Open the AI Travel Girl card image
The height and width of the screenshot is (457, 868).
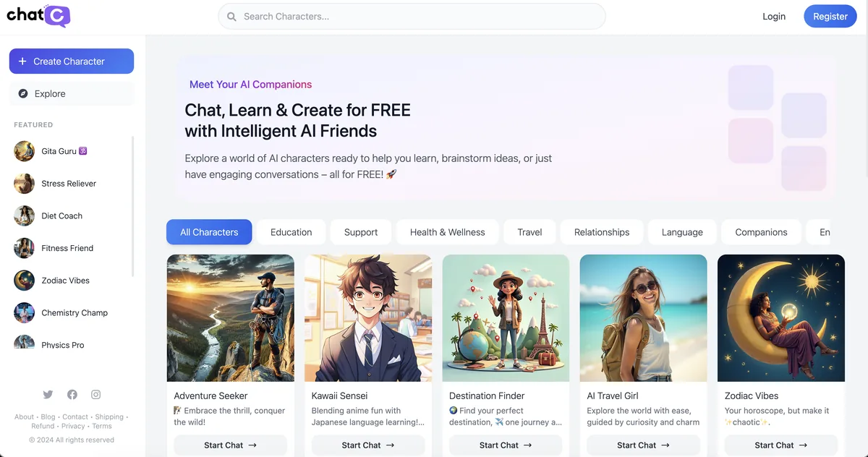click(644, 318)
